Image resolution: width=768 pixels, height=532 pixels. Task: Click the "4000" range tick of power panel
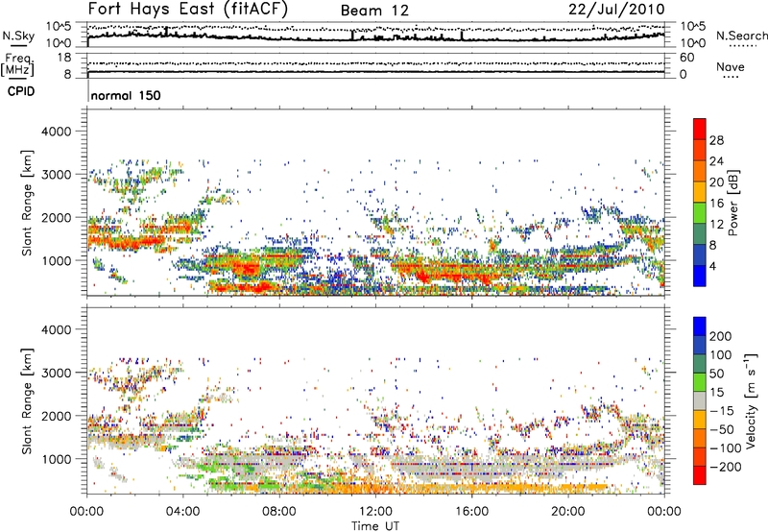(57, 132)
